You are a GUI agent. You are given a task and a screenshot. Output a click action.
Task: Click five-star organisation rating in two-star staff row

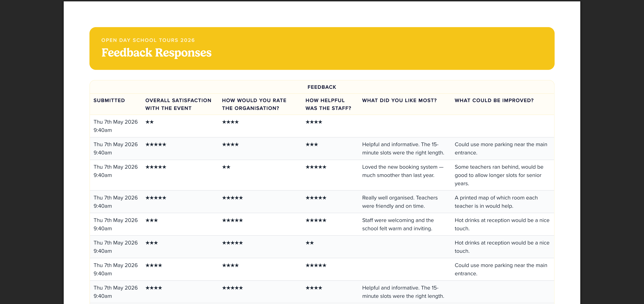pos(233,243)
